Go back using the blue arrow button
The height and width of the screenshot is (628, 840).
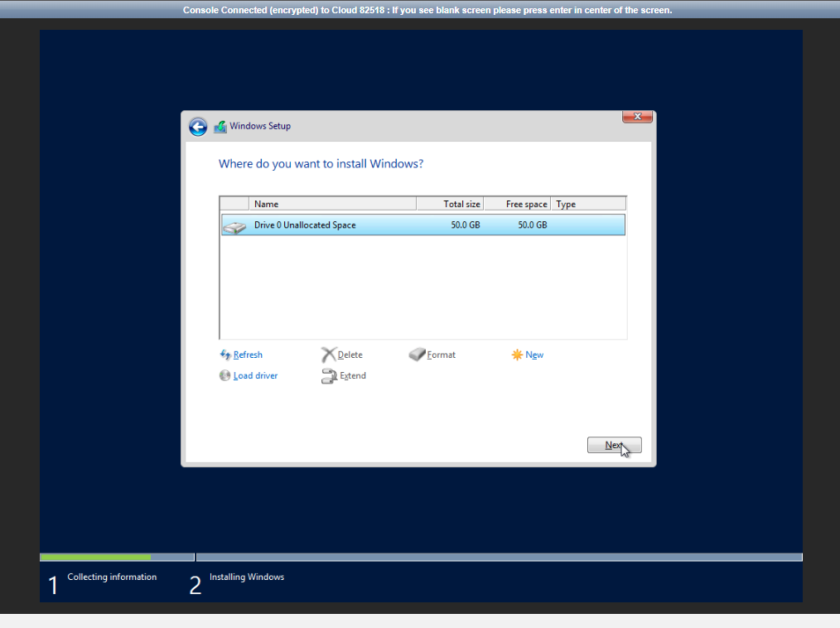[198, 127]
